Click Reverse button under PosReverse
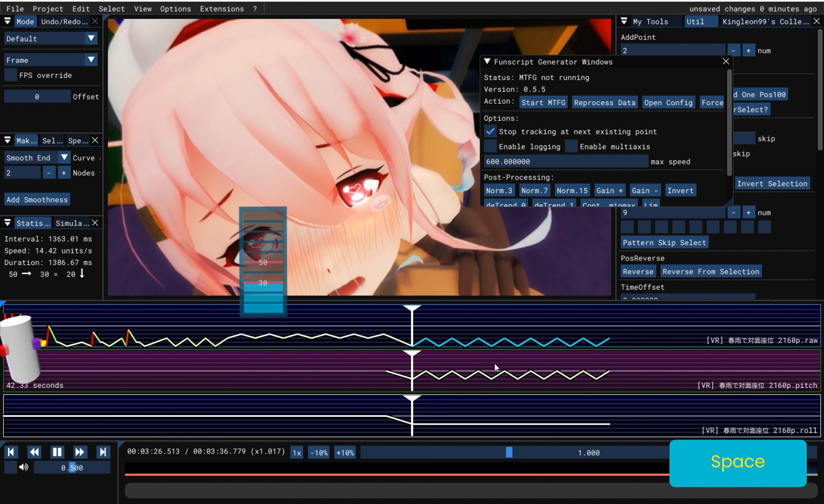The width and height of the screenshot is (824, 504). 638,271
